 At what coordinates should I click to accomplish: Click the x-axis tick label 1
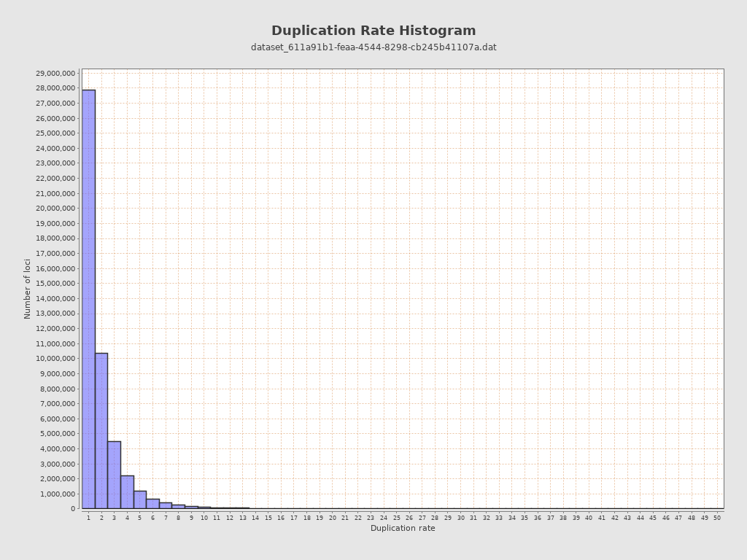coord(88,518)
